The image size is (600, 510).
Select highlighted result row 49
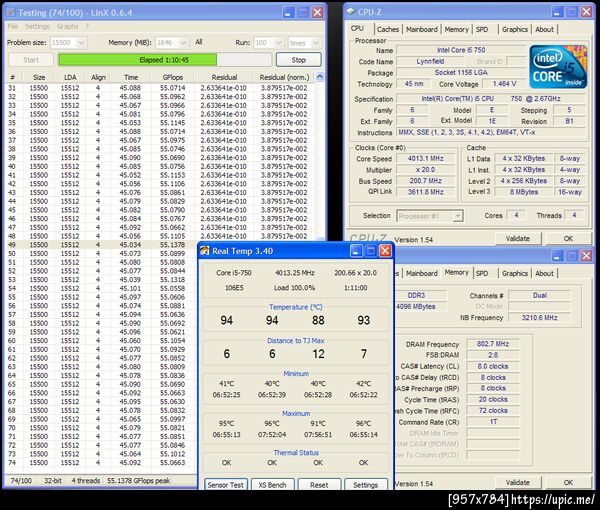101,244
